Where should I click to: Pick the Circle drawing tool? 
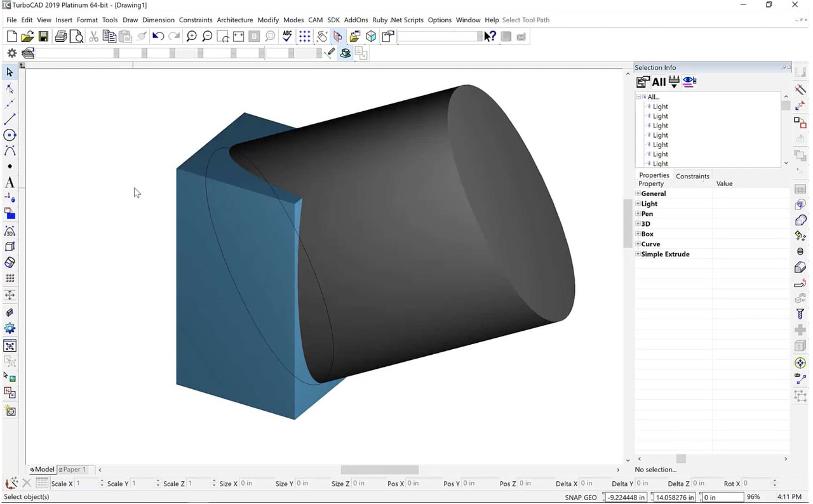[x=10, y=135]
